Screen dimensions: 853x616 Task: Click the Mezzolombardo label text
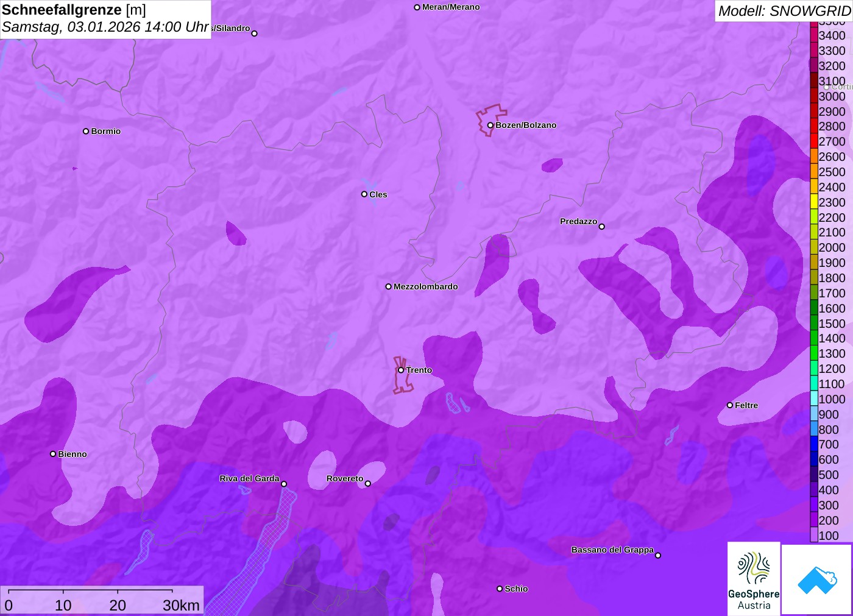425,286
